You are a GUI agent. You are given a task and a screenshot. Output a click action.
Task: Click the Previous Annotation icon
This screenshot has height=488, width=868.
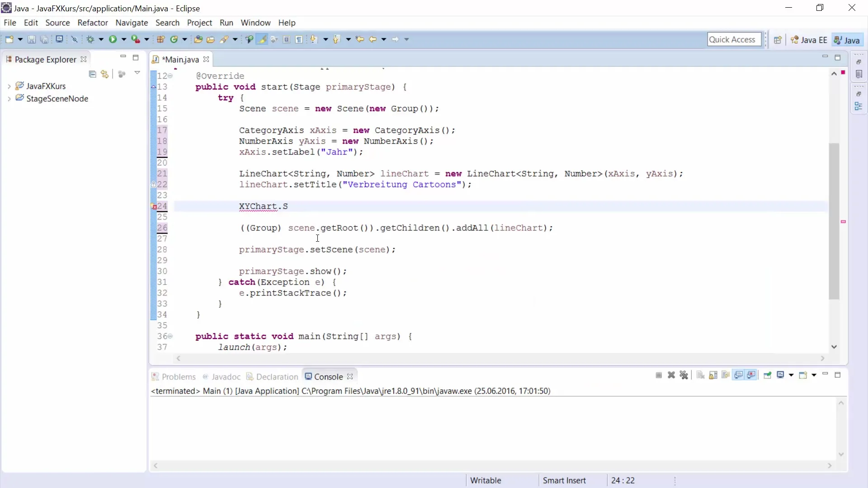(336, 39)
